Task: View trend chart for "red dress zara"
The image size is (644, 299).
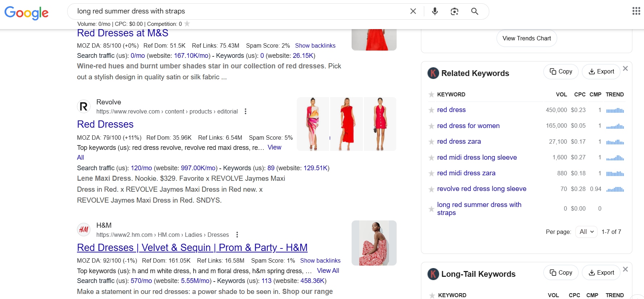Action: [615, 142]
